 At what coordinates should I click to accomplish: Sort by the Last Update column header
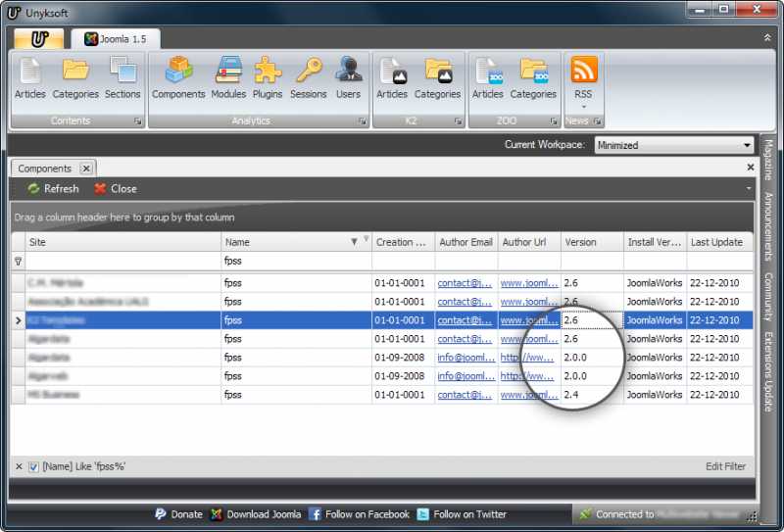point(719,242)
